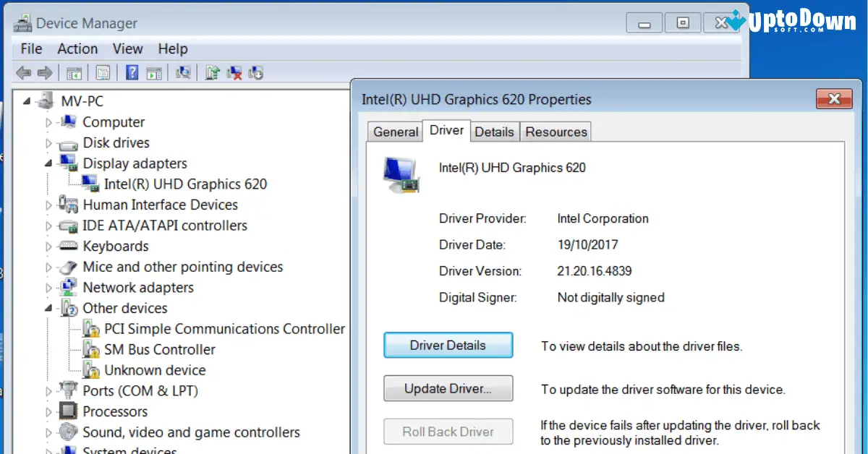The image size is (868, 454).
Task: Select the Intel(R) UHD Graphics 620 device
Action: 186,184
